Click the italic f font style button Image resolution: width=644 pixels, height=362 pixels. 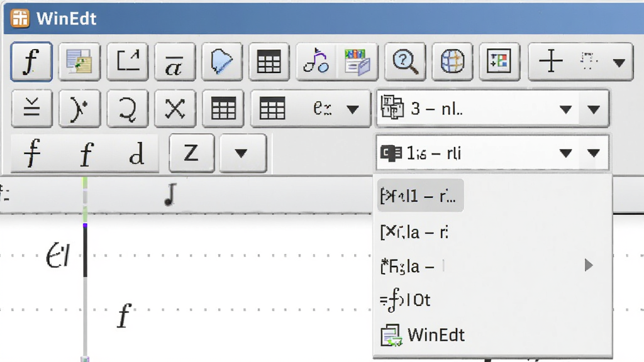86,153
